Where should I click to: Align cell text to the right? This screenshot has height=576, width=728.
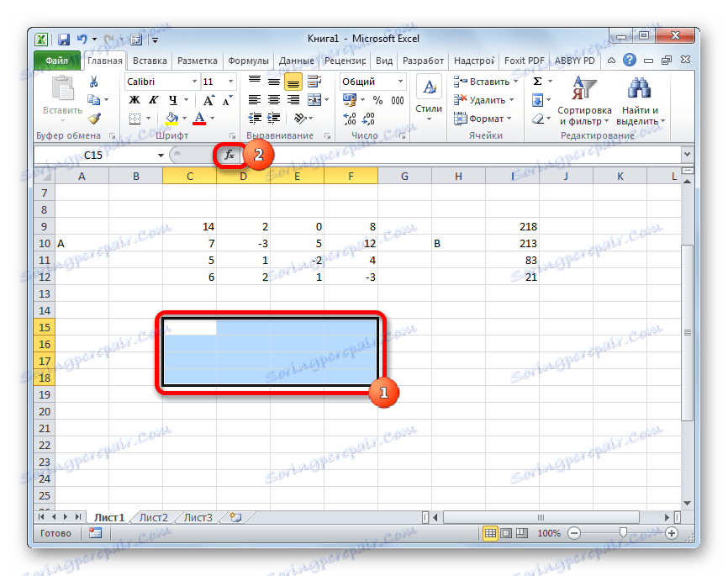pos(293,100)
